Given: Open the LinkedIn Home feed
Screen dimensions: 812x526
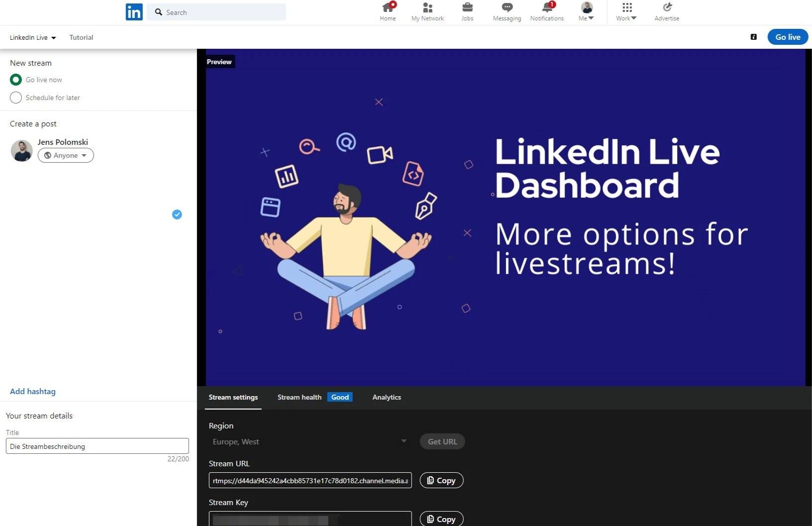Looking at the screenshot, I should (388, 12).
